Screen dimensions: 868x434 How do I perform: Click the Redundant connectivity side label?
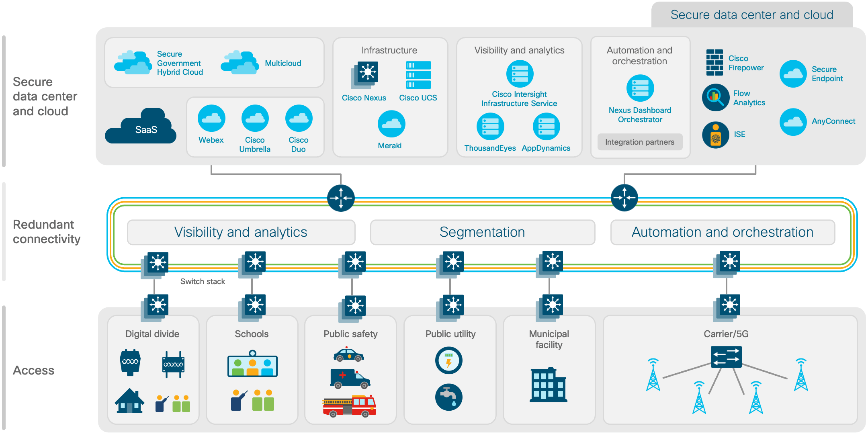click(47, 232)
